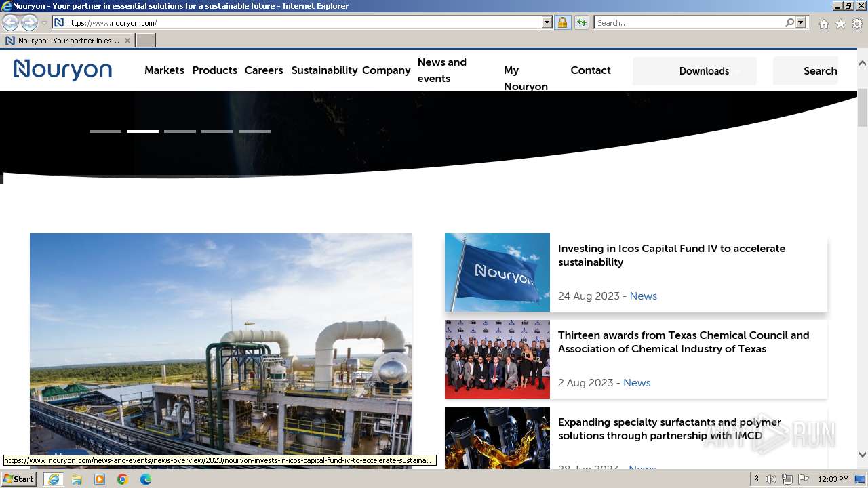Launch Microsoft Edge from the taskbar
Image resolution: width=868 pixels, height=488 pixels.
tap(146, 479)
